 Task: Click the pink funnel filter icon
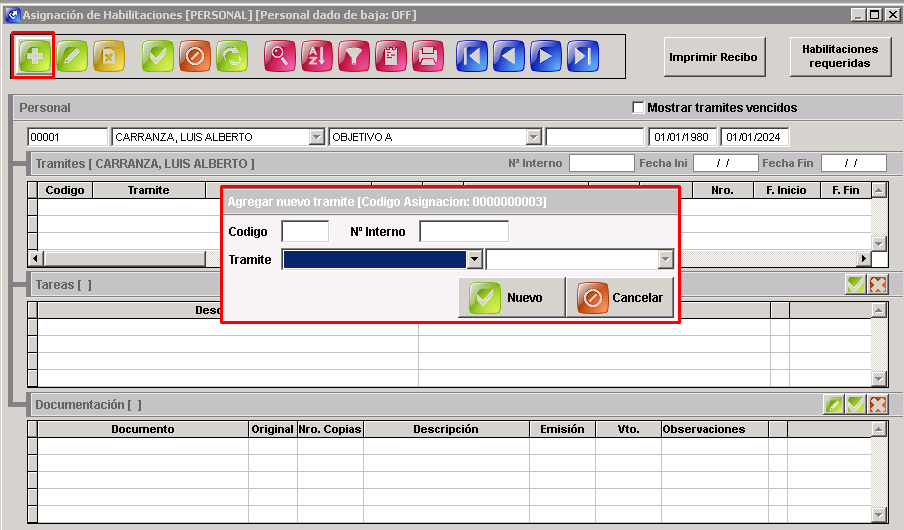[353, 56]
